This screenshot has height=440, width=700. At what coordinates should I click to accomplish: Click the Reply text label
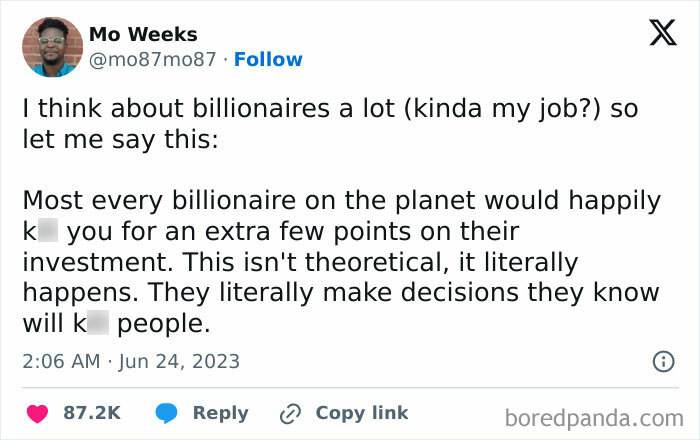click(220, 413)
